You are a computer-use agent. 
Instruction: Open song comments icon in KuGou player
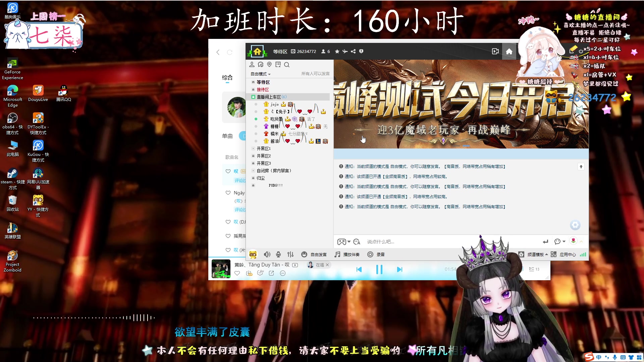point(260,273)
